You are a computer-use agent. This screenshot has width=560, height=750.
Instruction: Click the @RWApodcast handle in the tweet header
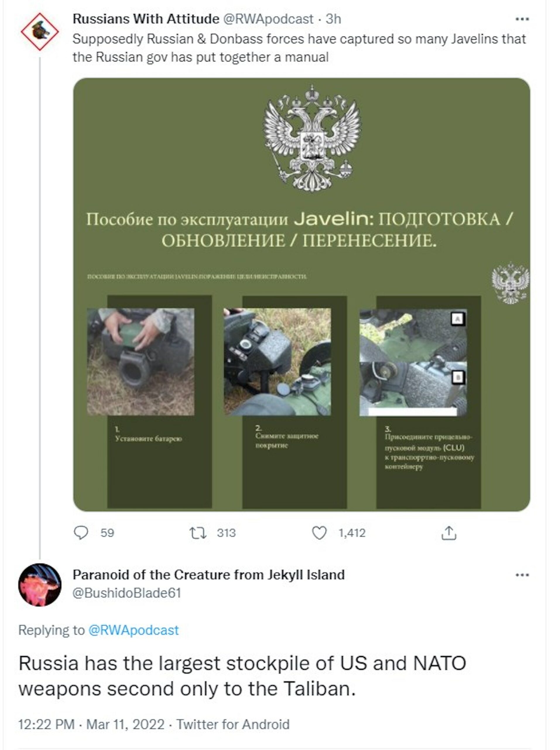[x=268, y=19]
